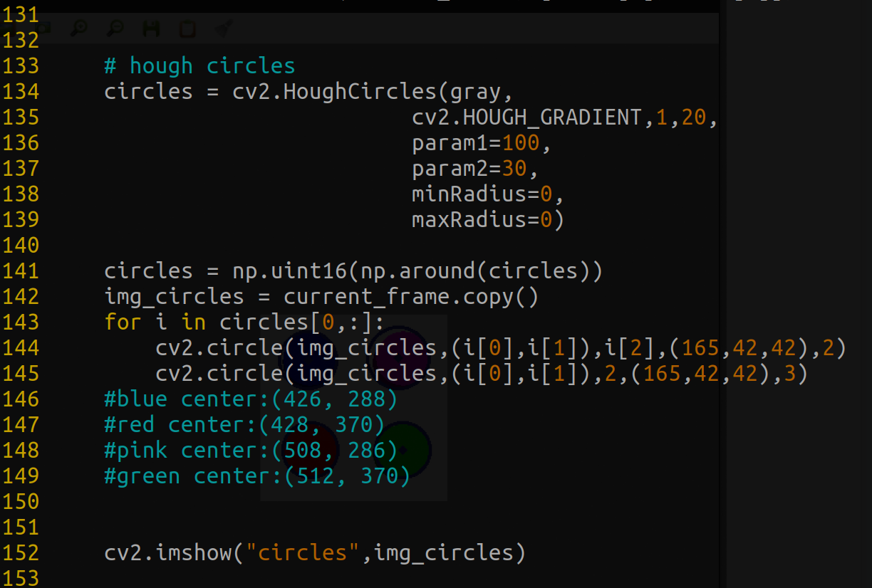
Task: Select line number 152 in gutter
Action: tap(21, 553)
